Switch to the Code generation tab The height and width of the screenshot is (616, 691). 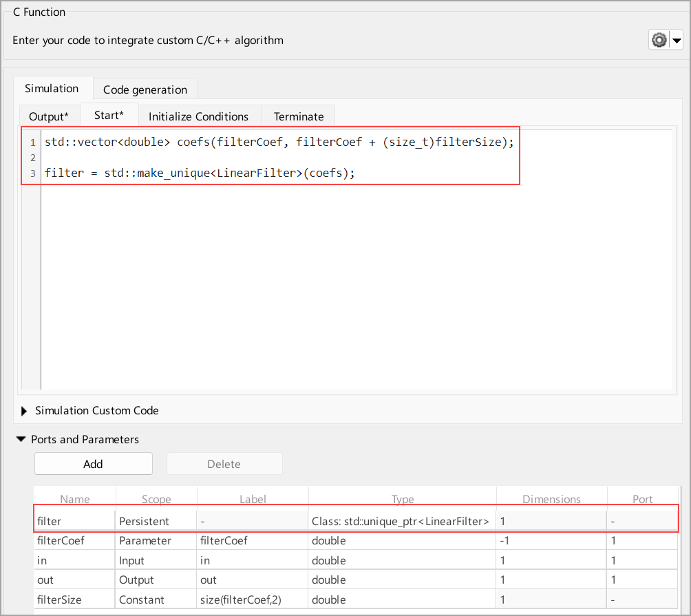[145, 89]
